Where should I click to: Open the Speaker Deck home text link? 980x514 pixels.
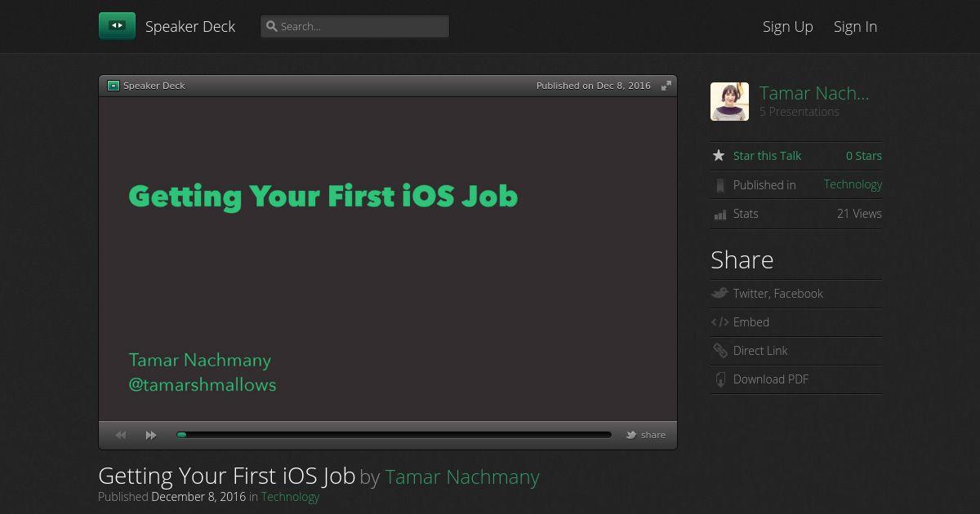click(190, 27)
